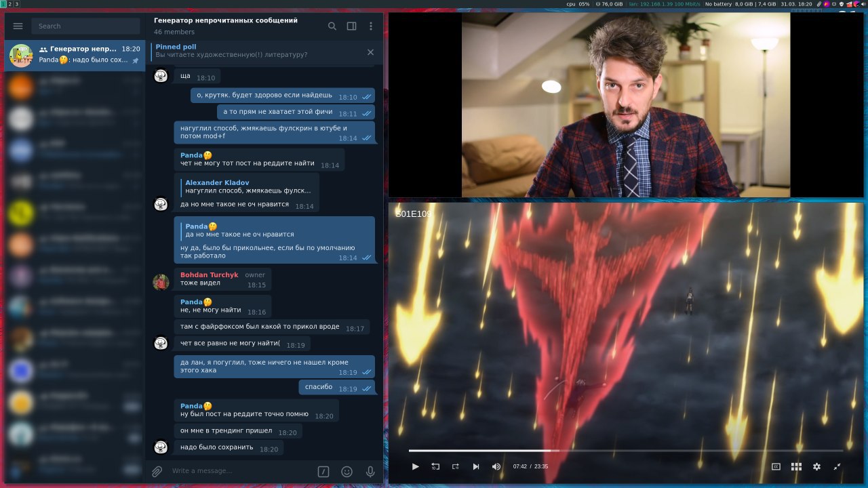The image size is (868, 488).
Task: Click the top video with the man in plaid
Action: (625, 104)
